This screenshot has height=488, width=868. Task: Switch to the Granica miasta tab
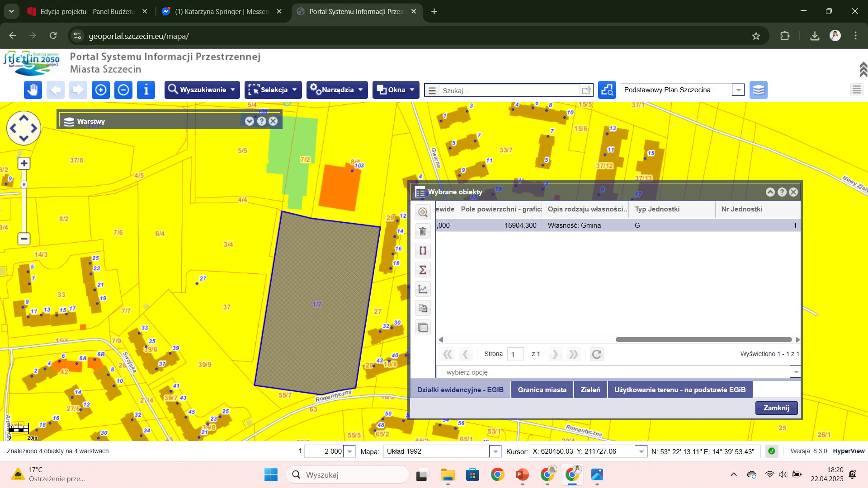pyautogui.click(x=542, y=389)
